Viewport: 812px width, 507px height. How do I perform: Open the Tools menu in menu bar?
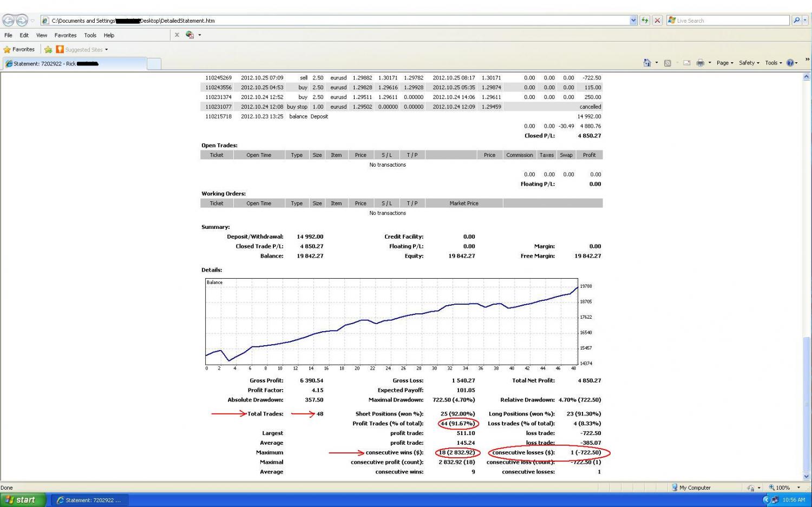pyautogui.click(x=90, y=35)
